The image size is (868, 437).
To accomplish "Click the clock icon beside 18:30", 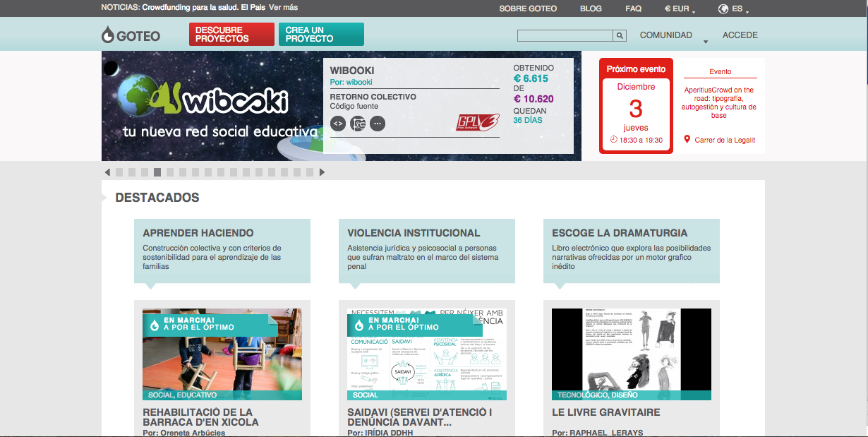I will (x=613, y=140).
